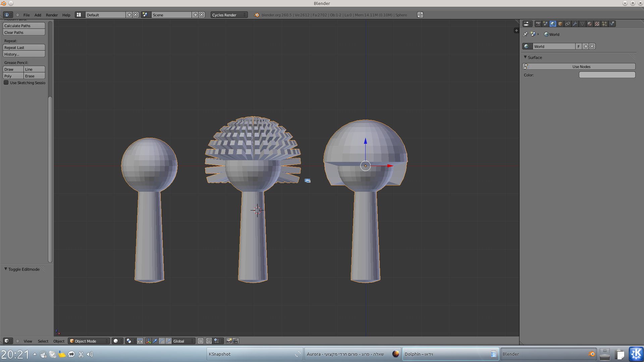Enable Use Sketching Session checkbox
The height and width of the screenshot is (362, 644).
tap(6, 82)
